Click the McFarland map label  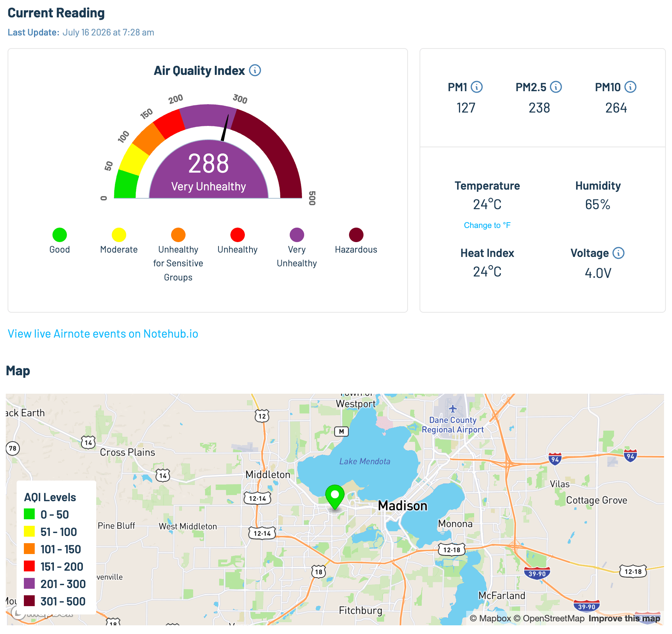502,595
